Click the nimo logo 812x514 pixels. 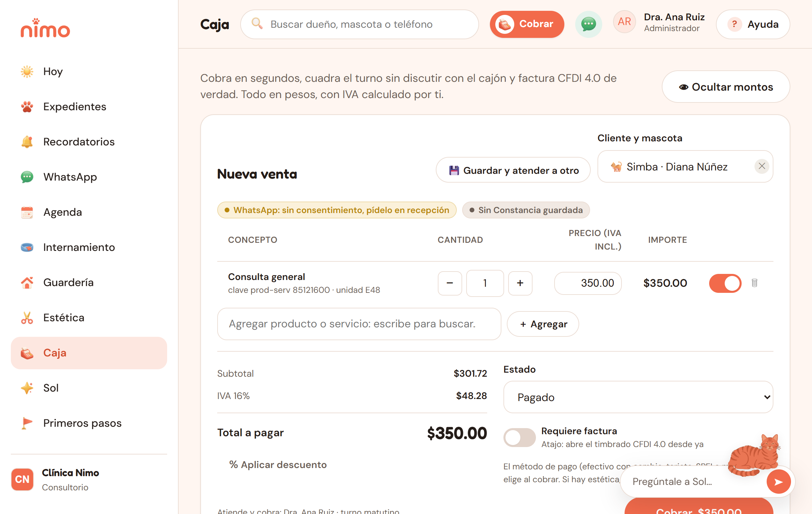click(x=45, y=28)
